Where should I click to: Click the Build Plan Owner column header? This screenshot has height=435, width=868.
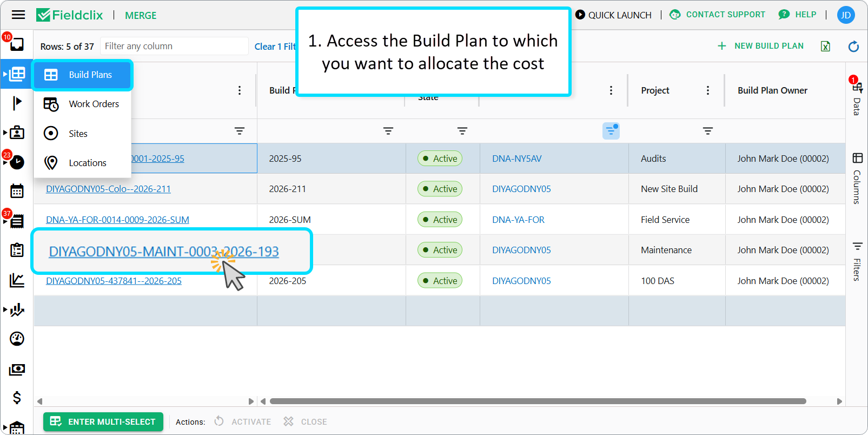(772, 90)
